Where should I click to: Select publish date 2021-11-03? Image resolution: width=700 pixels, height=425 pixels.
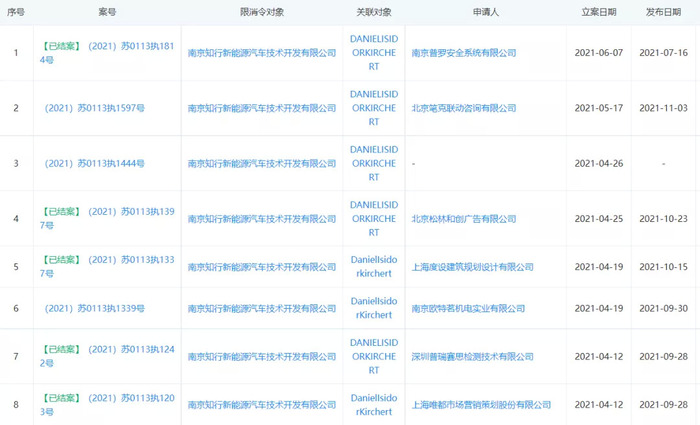663,108
